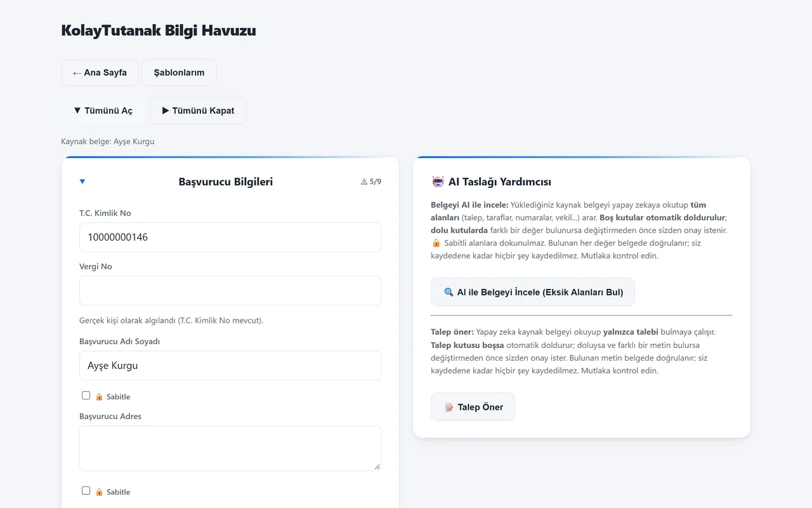Go back via Ana Sayfa button
Image resolution: width=812 pixels, height=508 pixels.
[100, 72]
